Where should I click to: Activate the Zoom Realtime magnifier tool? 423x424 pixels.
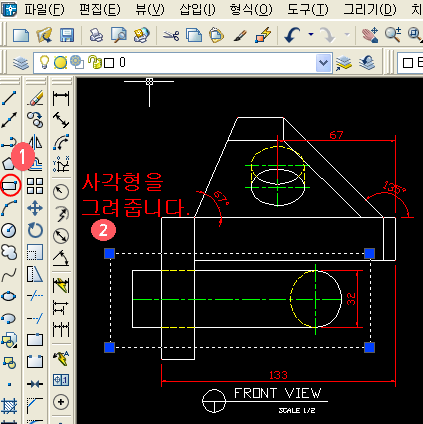point(393,35)
